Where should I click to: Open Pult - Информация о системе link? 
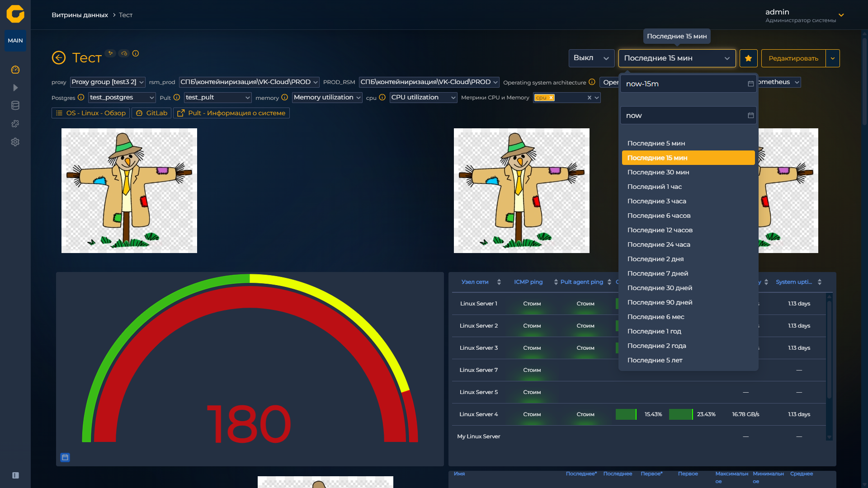point(231,113)
